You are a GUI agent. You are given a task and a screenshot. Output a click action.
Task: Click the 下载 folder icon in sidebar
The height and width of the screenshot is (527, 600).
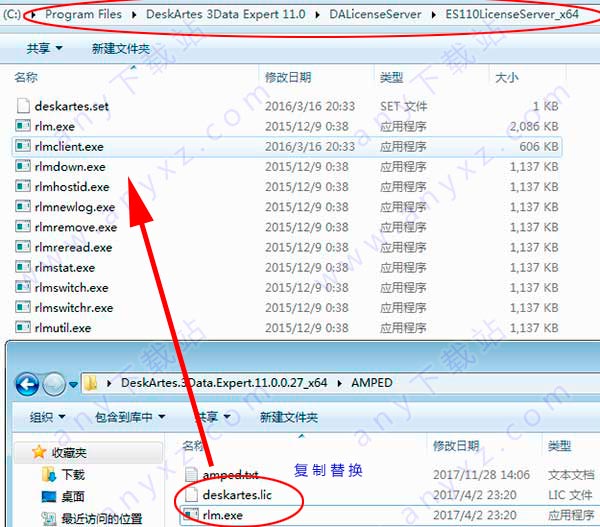point(49,475)
